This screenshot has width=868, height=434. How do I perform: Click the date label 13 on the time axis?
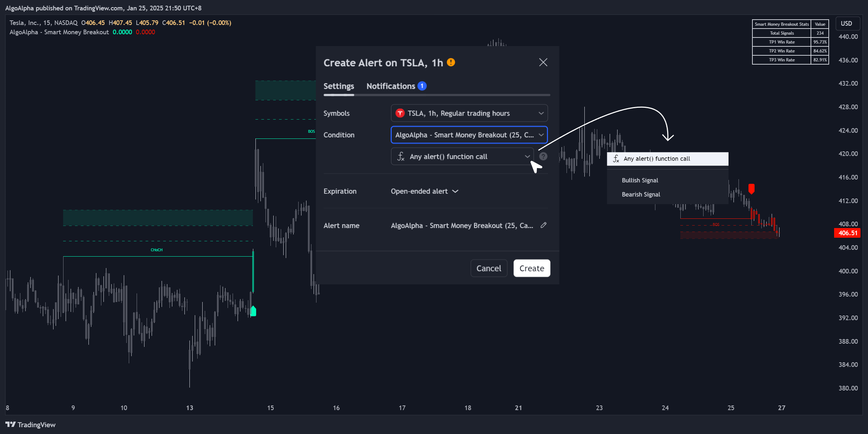point(189,408)
